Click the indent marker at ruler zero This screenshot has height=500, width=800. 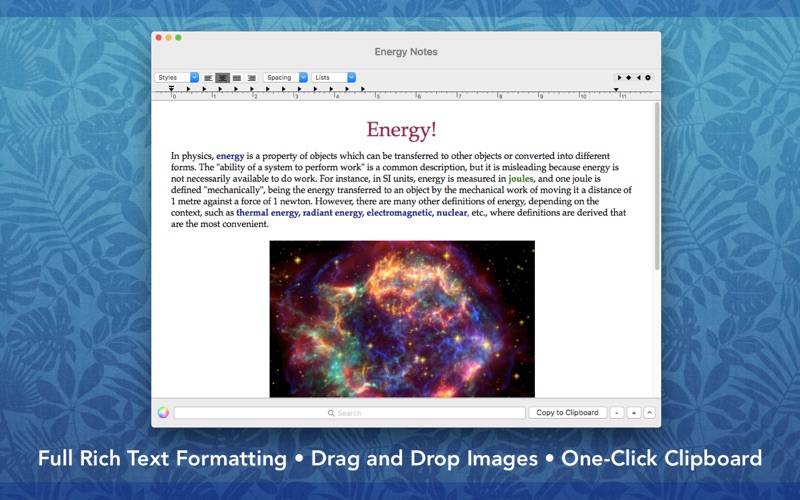pyautogui.click(x=171, y=89)
